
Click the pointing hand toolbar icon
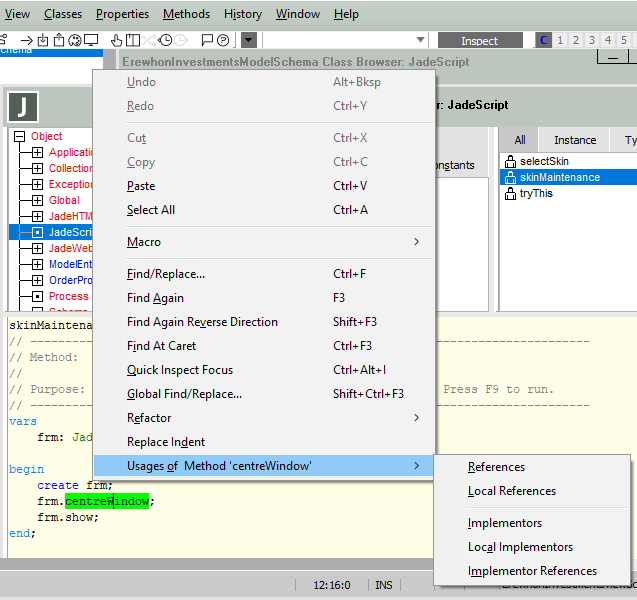117,40
